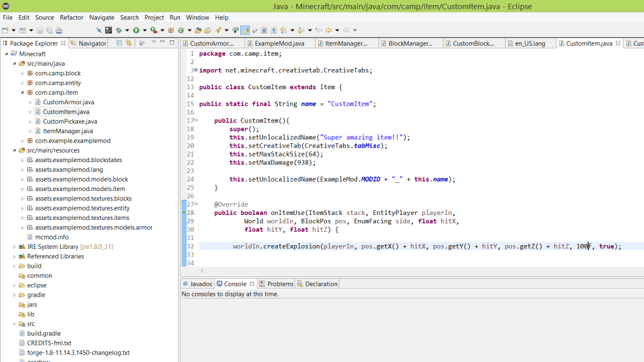Toggle Link with Editor in Package Explorer
This screenshot has width=644, height=362.
(x=129, y=43)
